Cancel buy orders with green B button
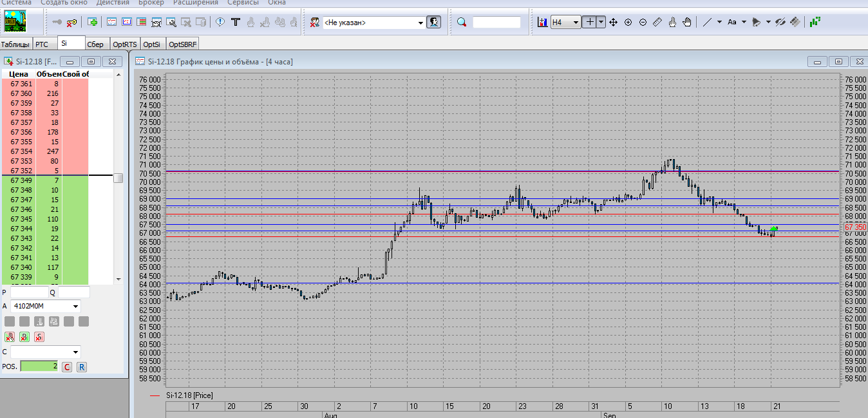 24,337
